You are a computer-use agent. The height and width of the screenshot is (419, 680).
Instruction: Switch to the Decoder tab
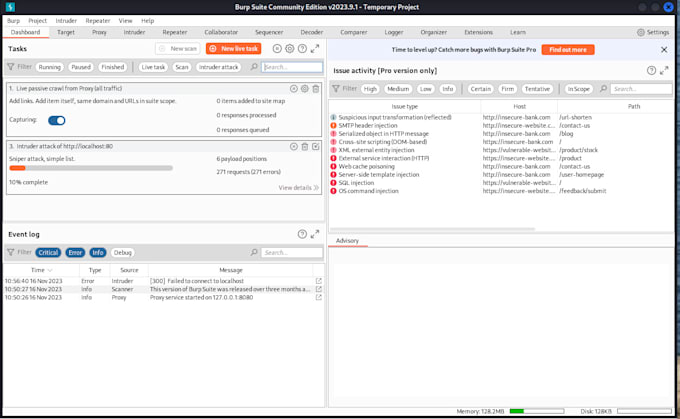coord(312,32)
